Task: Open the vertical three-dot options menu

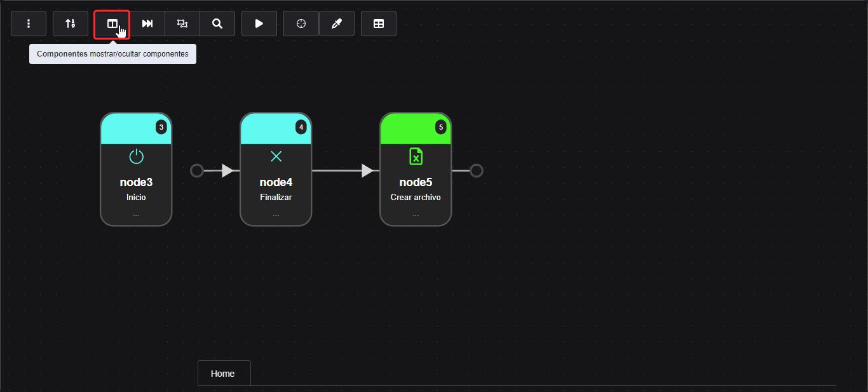Action: [29, 24]
